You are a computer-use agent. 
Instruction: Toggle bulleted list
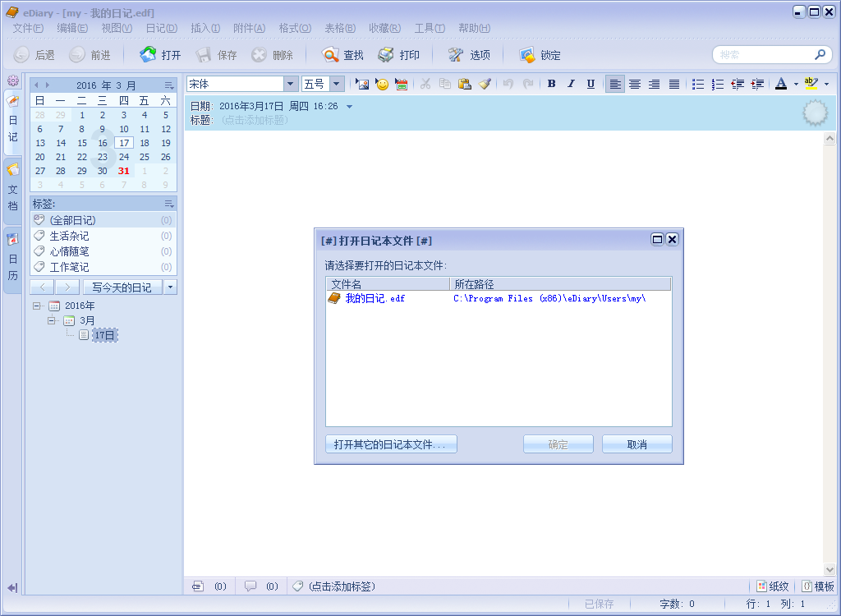point(698,84)
